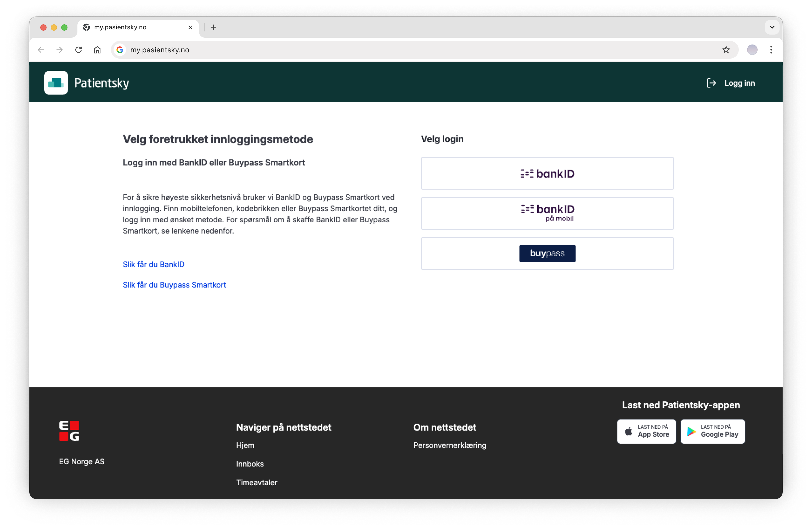Select Buypass login method
Image resolution: width=812 pixels, height=530 pixels.
(x=547, y=253)
